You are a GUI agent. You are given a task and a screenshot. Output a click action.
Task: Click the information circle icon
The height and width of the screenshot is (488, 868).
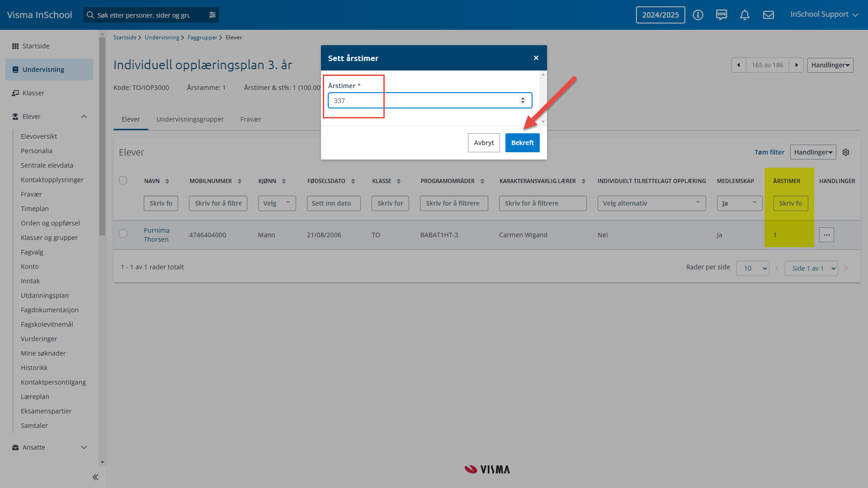pyautogui.click(x=698, y=15)
